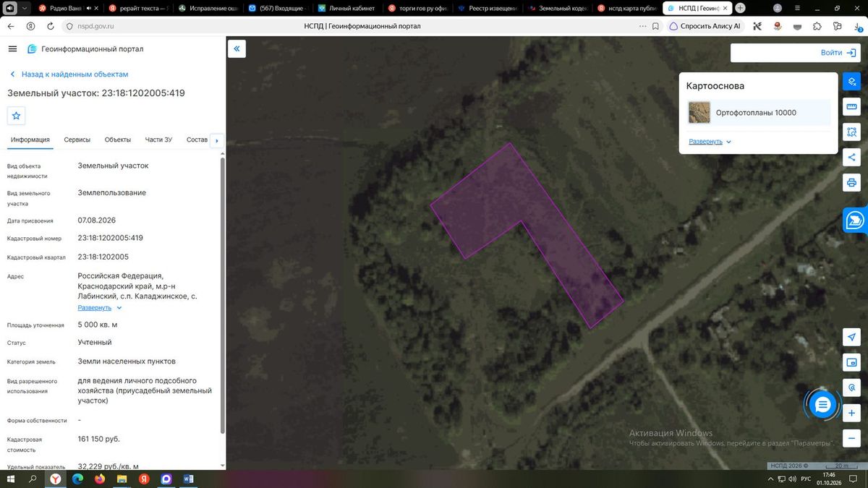The height and width of the screenshot is (488, 868).
Task: Open the chat assistant bubble
Action: click(x=822, y=405)
